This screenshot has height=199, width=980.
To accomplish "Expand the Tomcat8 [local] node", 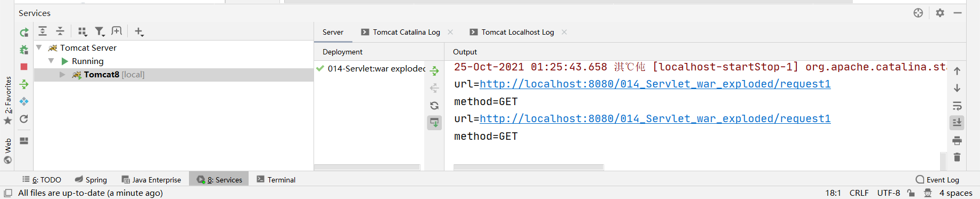I will pos(62,75).
